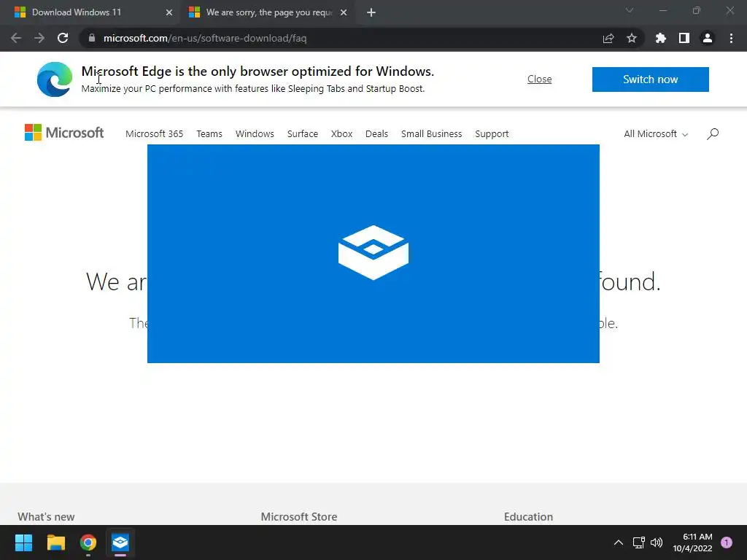
Task: Go to Windows navigation link
Action: [255, 134]
